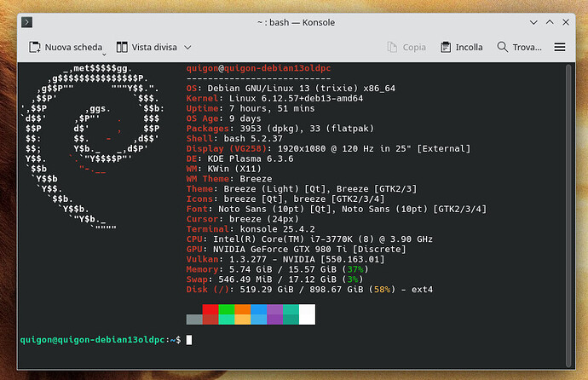
Task: Minimize window with the down chevron
Action: 533,22
